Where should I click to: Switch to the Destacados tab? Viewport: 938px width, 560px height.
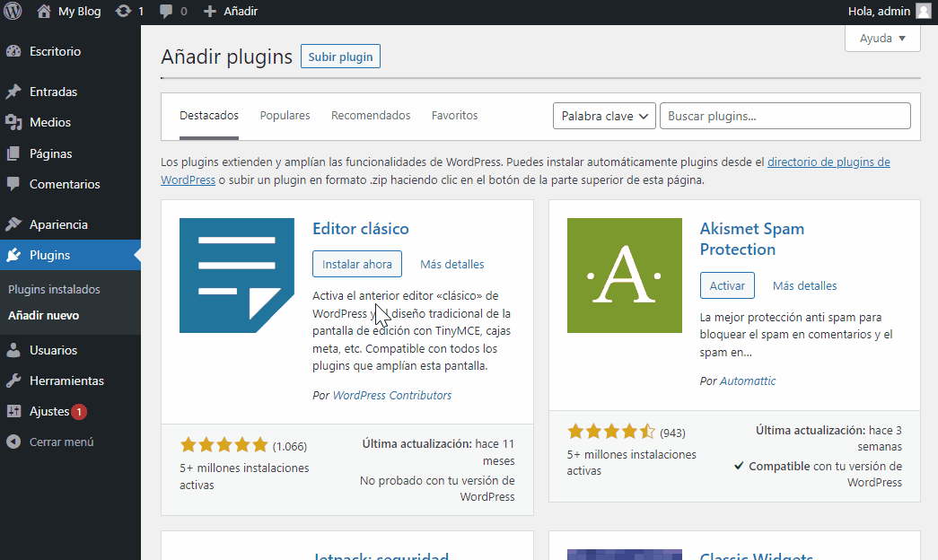tap(209, 116)
